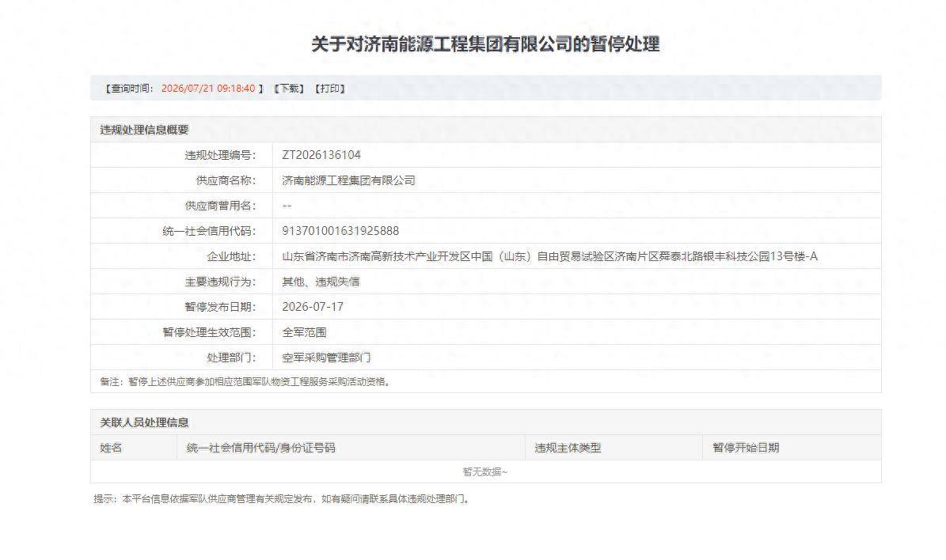Viewport: 946px width, 560px height.
Task: Select supplier name value 济南能源工程集团有限公司
Action: (348, 180)
